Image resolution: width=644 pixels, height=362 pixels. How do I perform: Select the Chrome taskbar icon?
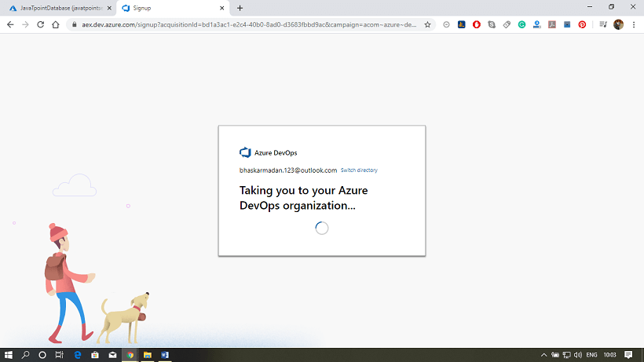pos(130,355)
